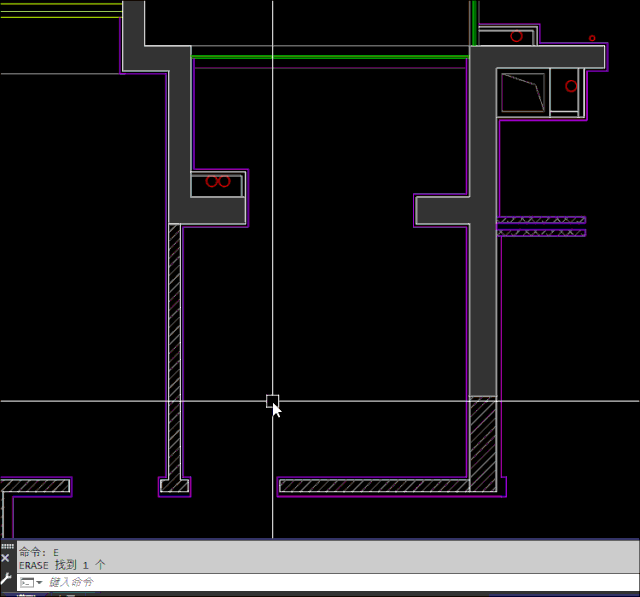Open command line customize wrench menu
640x597 pixels.
pyautogui.click(x=6, y=578)
